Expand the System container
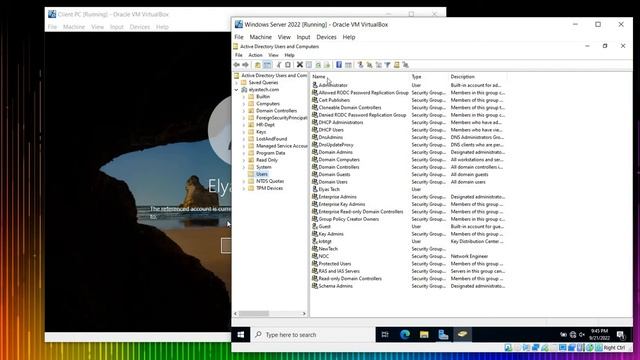This screenshot has height=360, width=640. click(244, 167)
